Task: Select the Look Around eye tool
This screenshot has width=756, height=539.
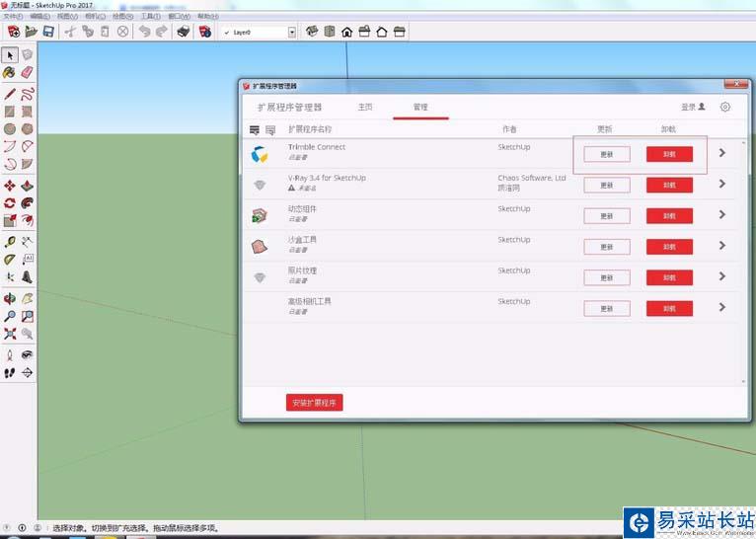Action: click(28, 355)
